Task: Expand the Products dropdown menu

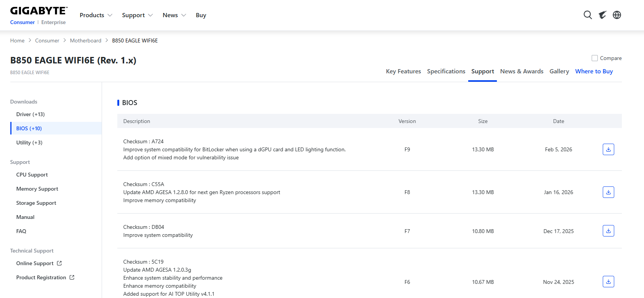Action: tap(96, 15)
